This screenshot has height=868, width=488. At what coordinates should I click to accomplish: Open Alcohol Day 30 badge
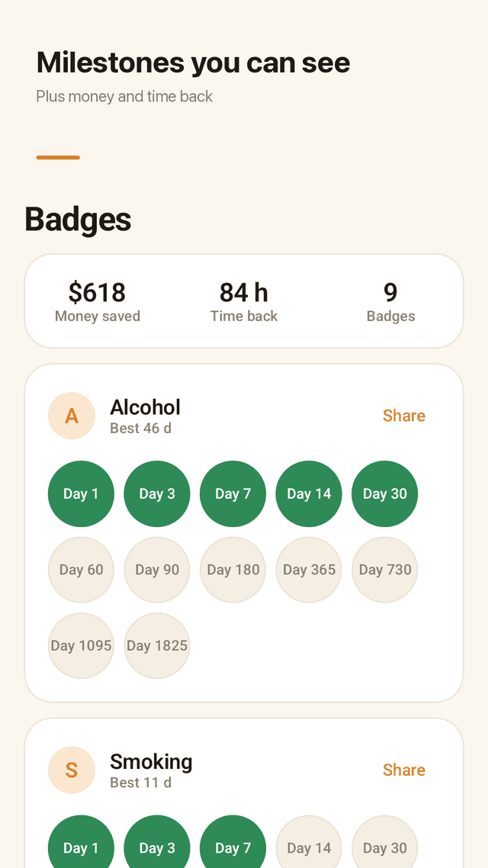384,493
